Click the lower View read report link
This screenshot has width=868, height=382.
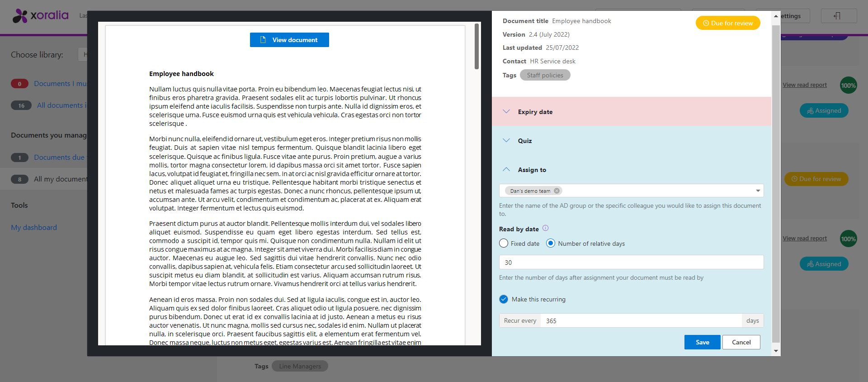[x=805, y=238]
